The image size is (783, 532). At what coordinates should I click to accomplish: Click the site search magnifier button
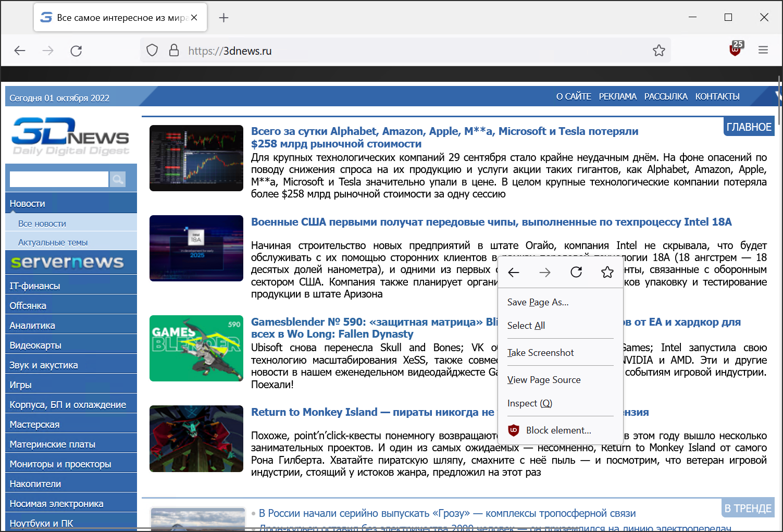118,179
